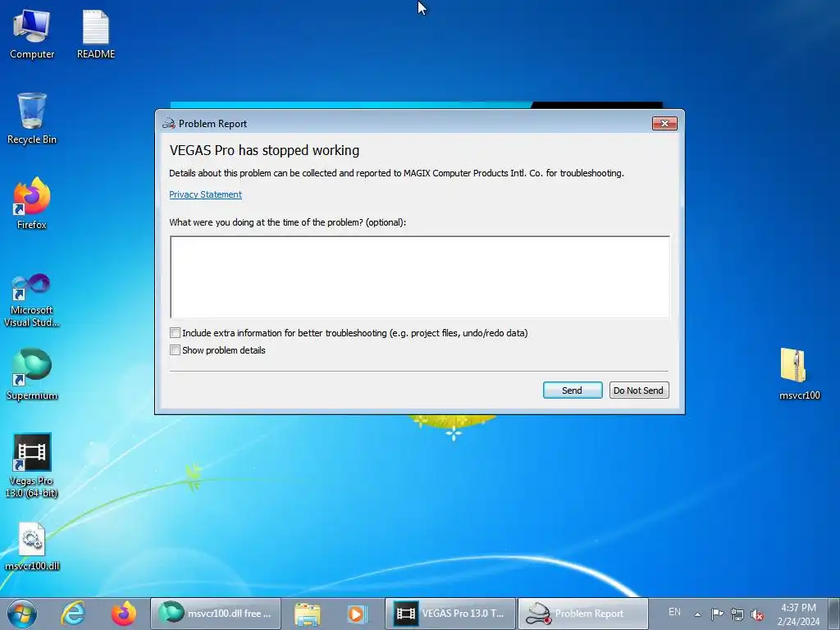Open Windows Explorer from taskbar
The width and height of the screenshot is (840, 630).
pyautogui.click(x=308, y=614)
